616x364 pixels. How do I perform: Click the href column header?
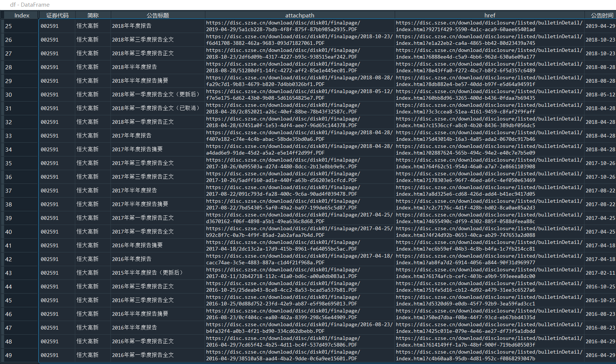(x=490, y=15)
